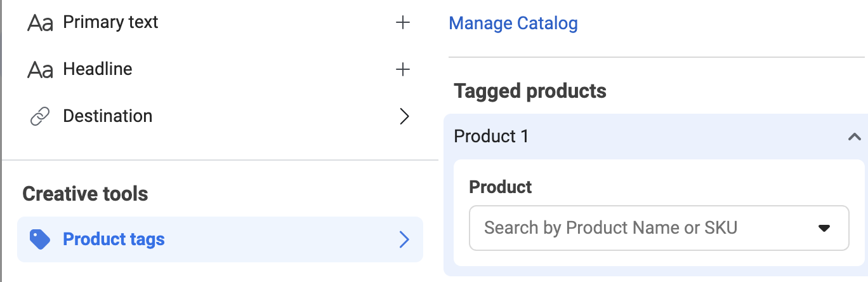
Task: Add a Primary text with plus icon
Action: pos(403,23)
